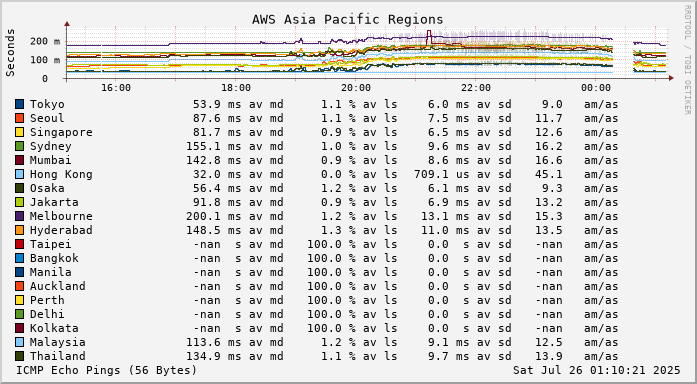
Task: Click the graph title AWS Asia Pacific Regions
Action: click(348, 20)
